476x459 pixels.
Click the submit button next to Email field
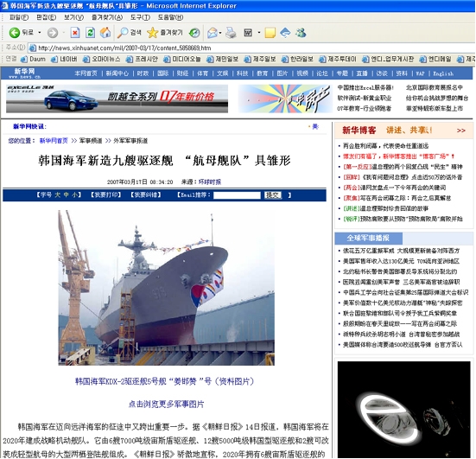tap(273, 195)
